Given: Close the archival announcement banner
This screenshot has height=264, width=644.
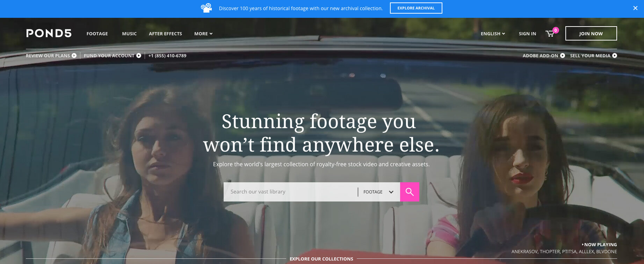Looking at the screenshot, I should (635, 8).
